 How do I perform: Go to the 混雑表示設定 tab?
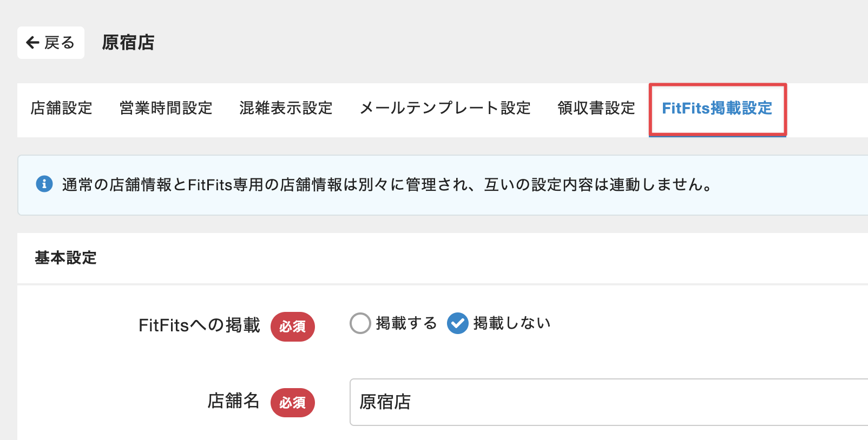(286, 108)
